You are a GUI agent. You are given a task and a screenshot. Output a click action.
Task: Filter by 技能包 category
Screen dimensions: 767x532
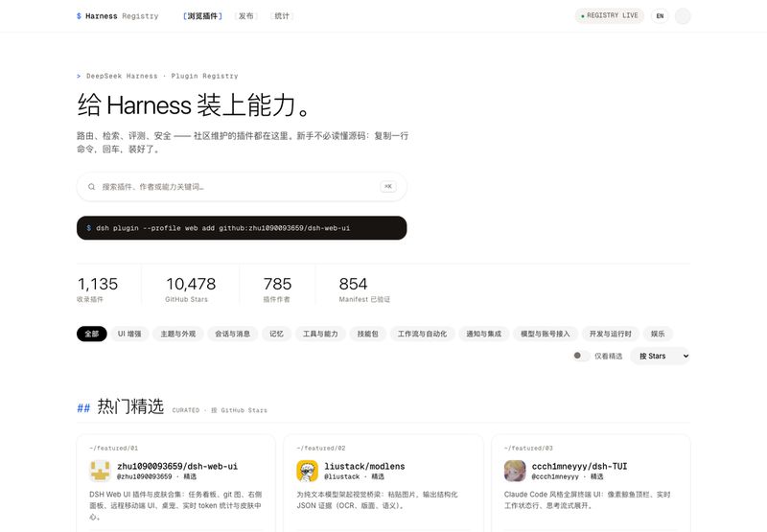tap(367, 334)
